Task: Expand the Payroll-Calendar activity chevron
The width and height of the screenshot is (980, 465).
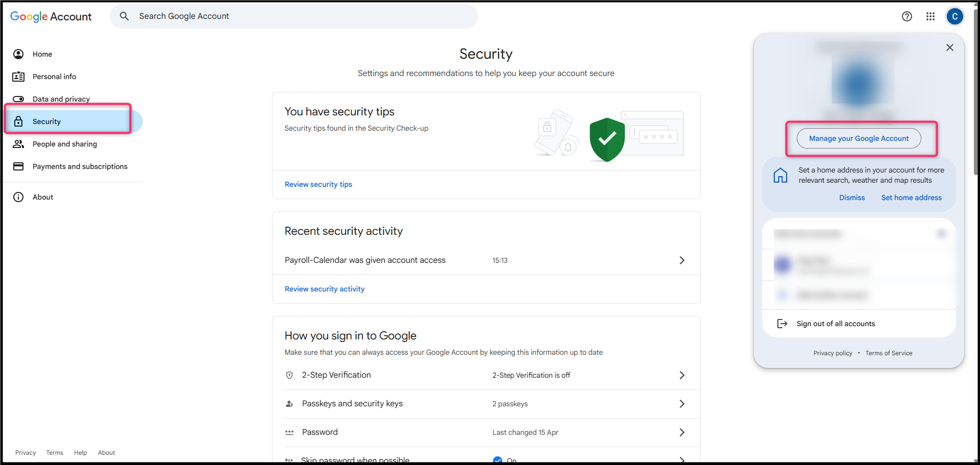Action: [682, 260]
